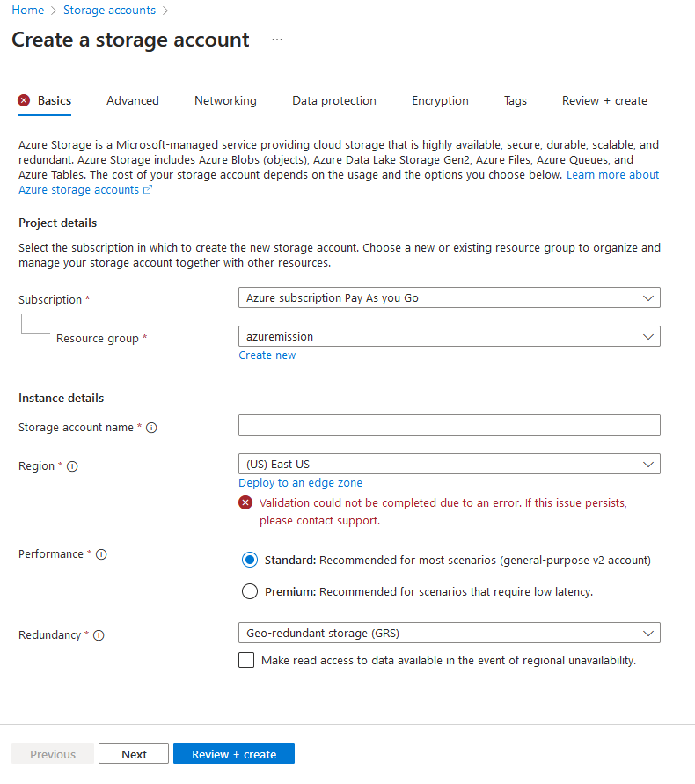
Task: Click the Deploy to an edge zone link
Action: click(300, 482)
